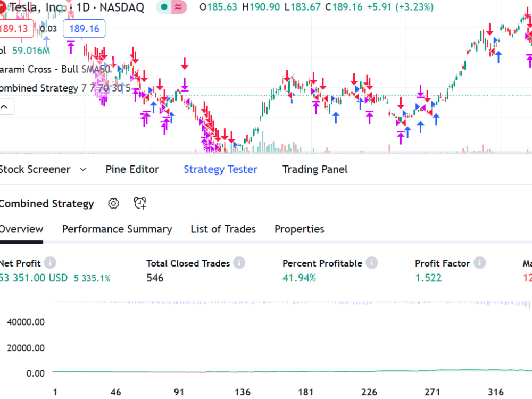Open the Profit Factor info icon
Viewport: 532px width, 399px height.
(479, 262)
